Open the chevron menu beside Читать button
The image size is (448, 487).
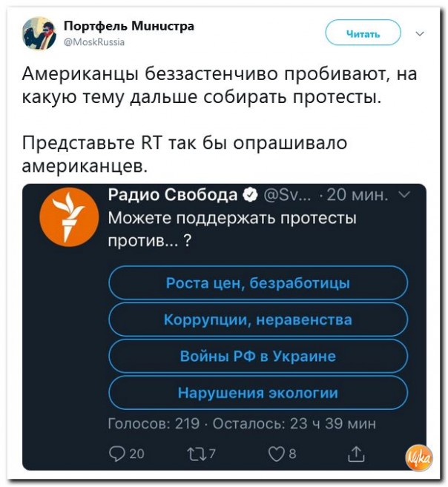tap(420, 33)
